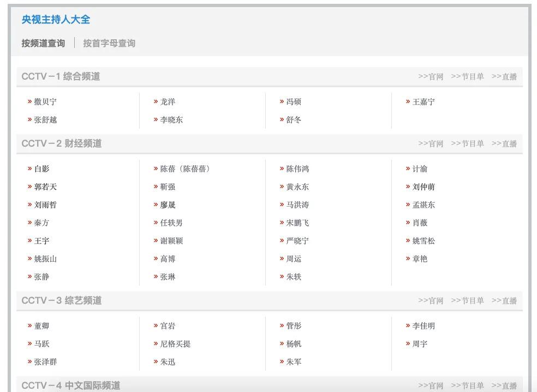View profile of 任轶男

(x=171, y=222)
